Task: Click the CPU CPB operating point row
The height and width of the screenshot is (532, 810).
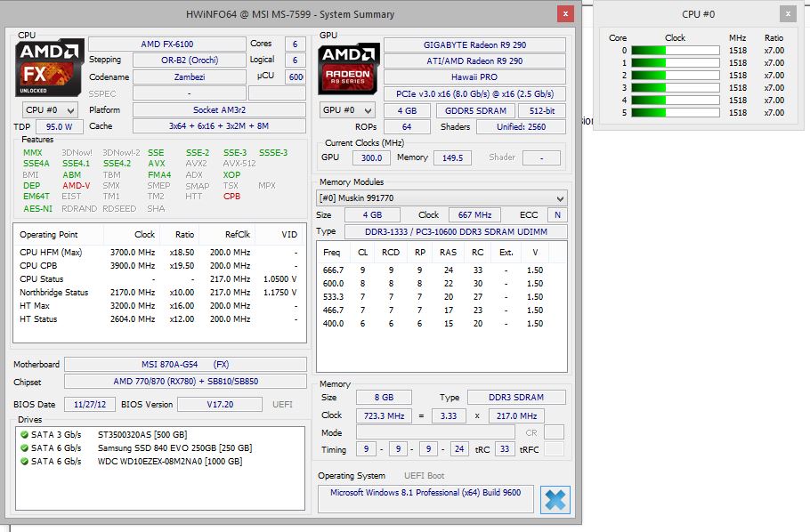Action: click(x=159, y=265)
